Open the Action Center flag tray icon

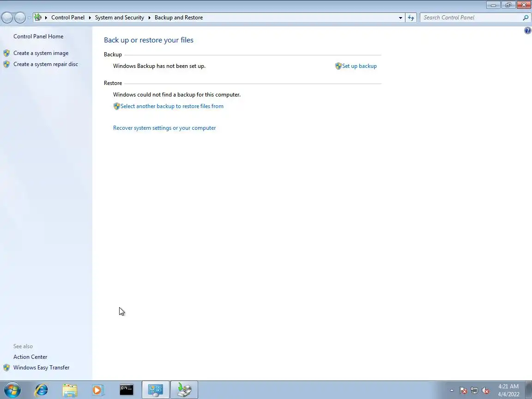tap(463, 391)
